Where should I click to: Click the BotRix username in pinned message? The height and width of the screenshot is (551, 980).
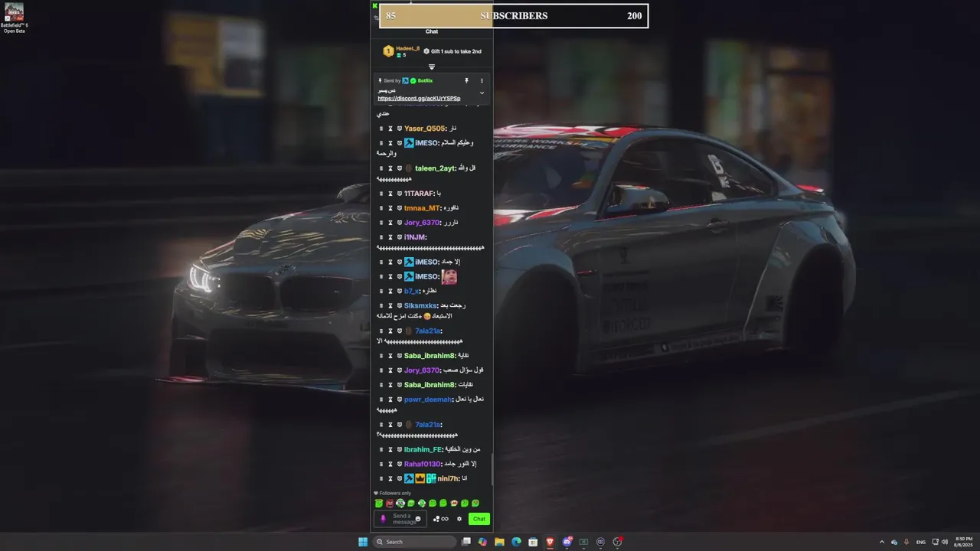(x=425, y=80)
